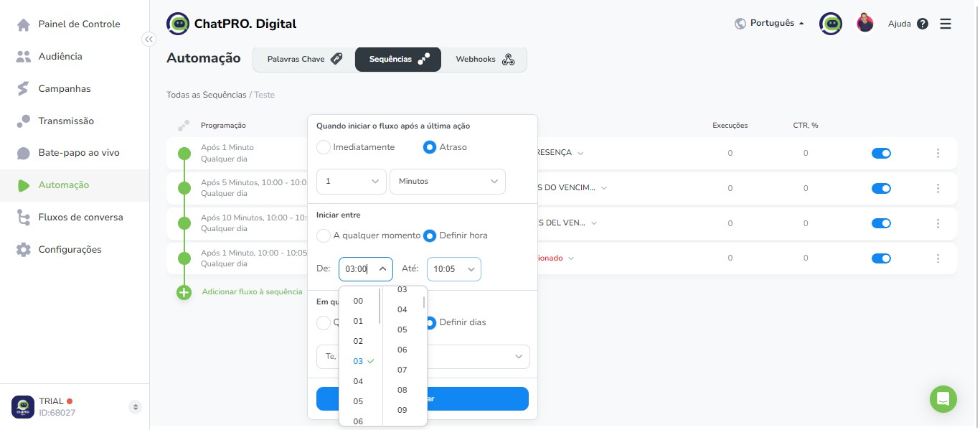
Task: Expand flow dropdown in first row ending RESENÇA
Action: point(580,153)
